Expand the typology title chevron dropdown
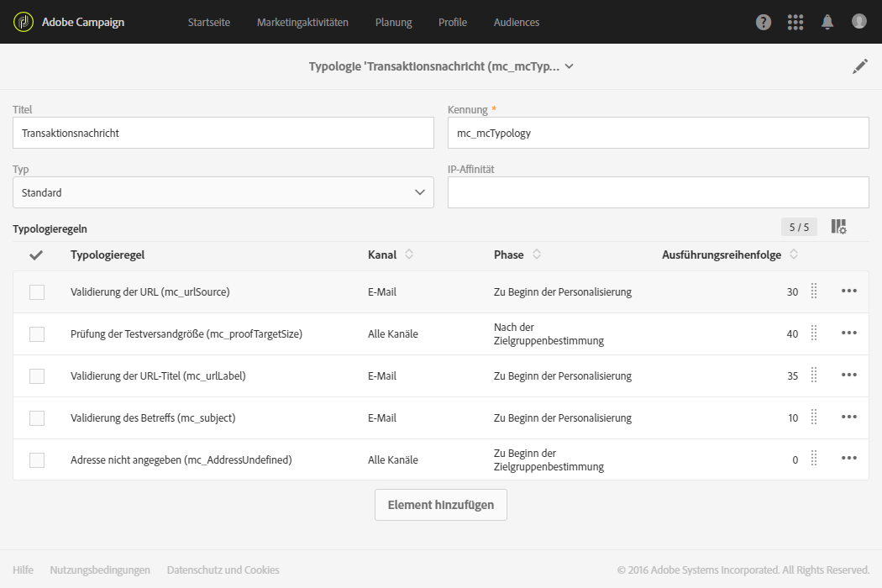The width and height of the screenshot is (882, 588). tap(570, 66)
